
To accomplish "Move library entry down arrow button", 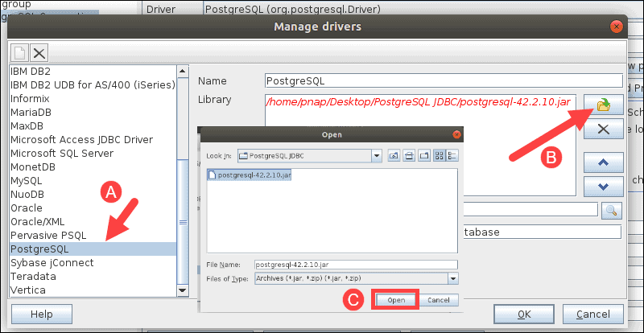I will click(603, 187).
